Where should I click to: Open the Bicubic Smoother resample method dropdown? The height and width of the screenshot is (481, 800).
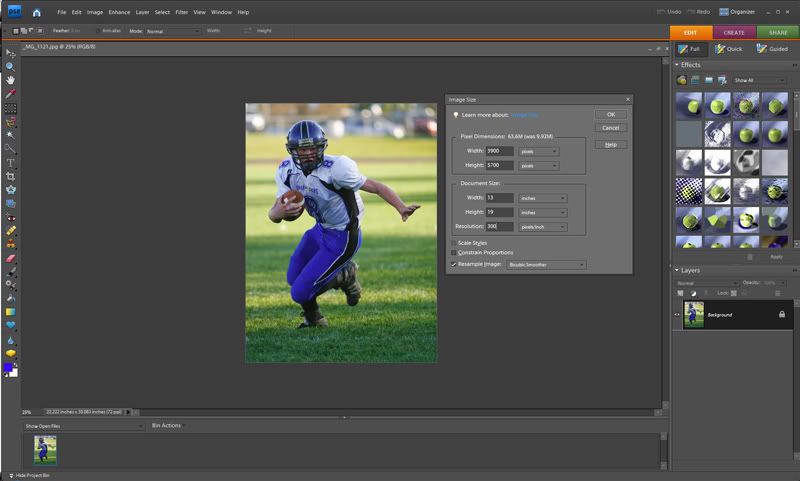pyautogui.click(x=546, y=265)
